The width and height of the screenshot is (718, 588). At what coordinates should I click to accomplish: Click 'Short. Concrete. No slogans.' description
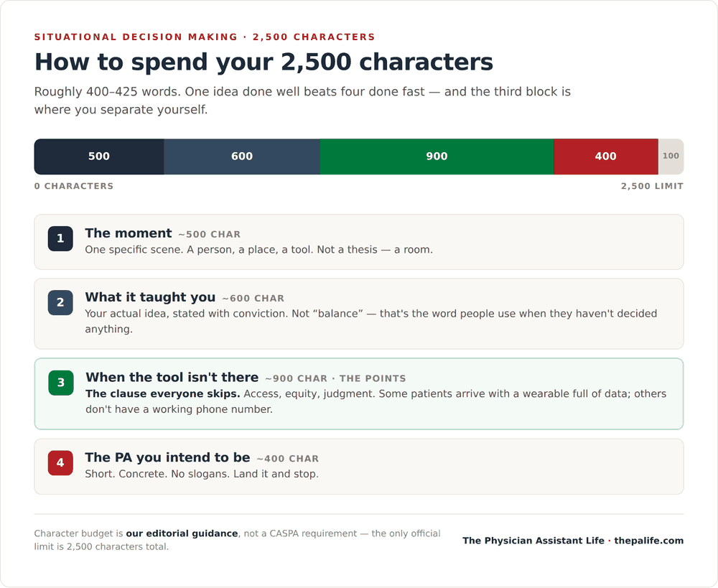(202, 474)
